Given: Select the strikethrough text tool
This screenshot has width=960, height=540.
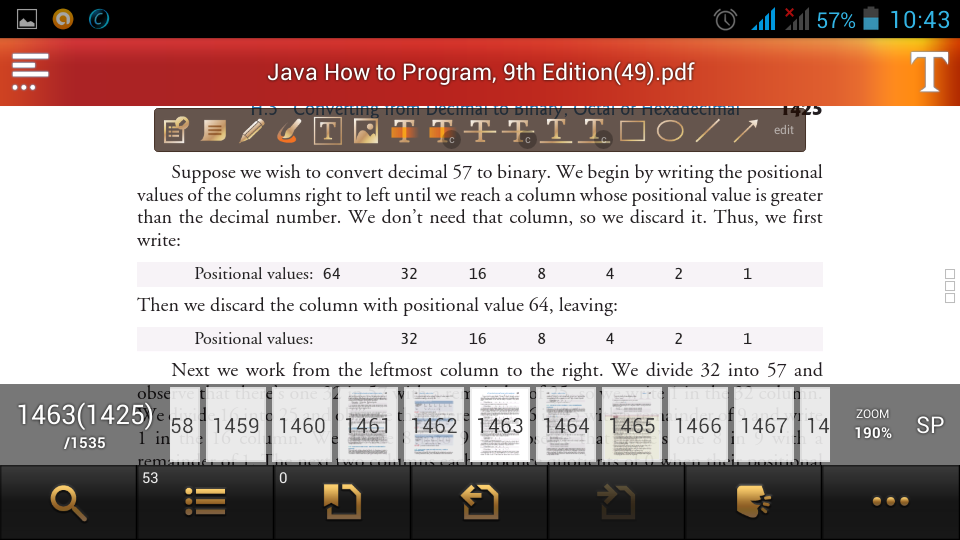Looking at the screenshot, I should 479,130.
